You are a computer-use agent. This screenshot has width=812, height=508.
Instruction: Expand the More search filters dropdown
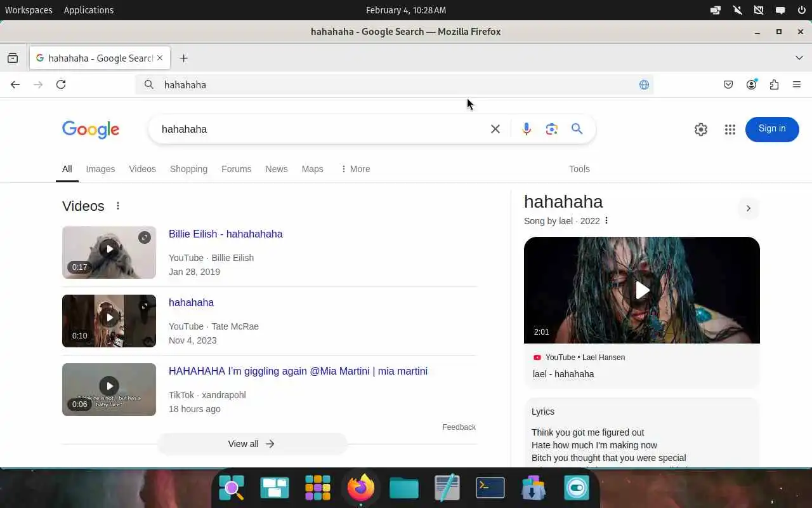pos(355,169)
